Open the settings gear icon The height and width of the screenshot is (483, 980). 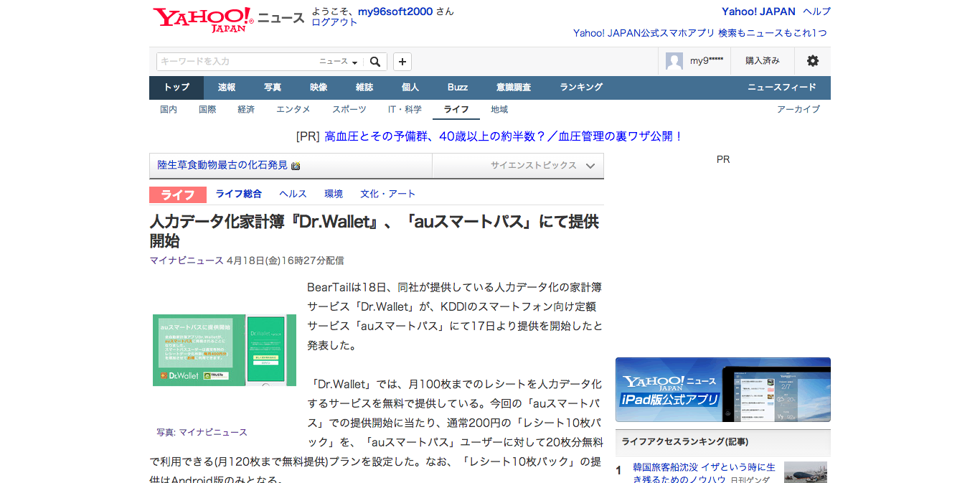point(812,61)
